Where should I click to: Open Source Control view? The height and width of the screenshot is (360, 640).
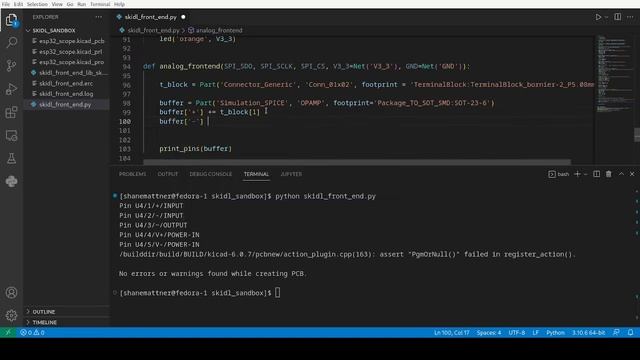coord(11,65)
